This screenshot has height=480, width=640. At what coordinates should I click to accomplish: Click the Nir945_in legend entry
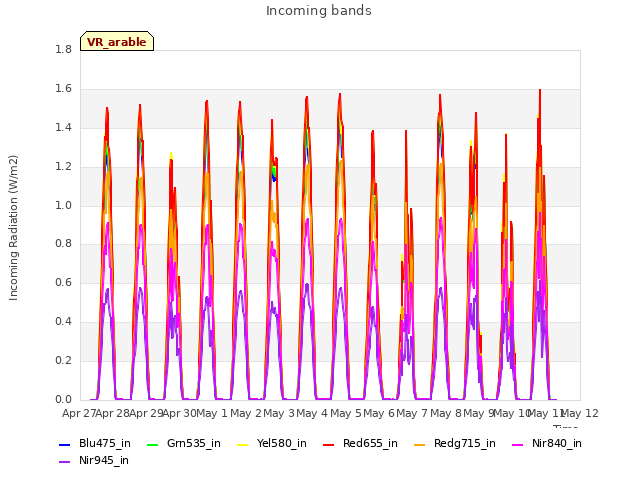pos(94,461)
